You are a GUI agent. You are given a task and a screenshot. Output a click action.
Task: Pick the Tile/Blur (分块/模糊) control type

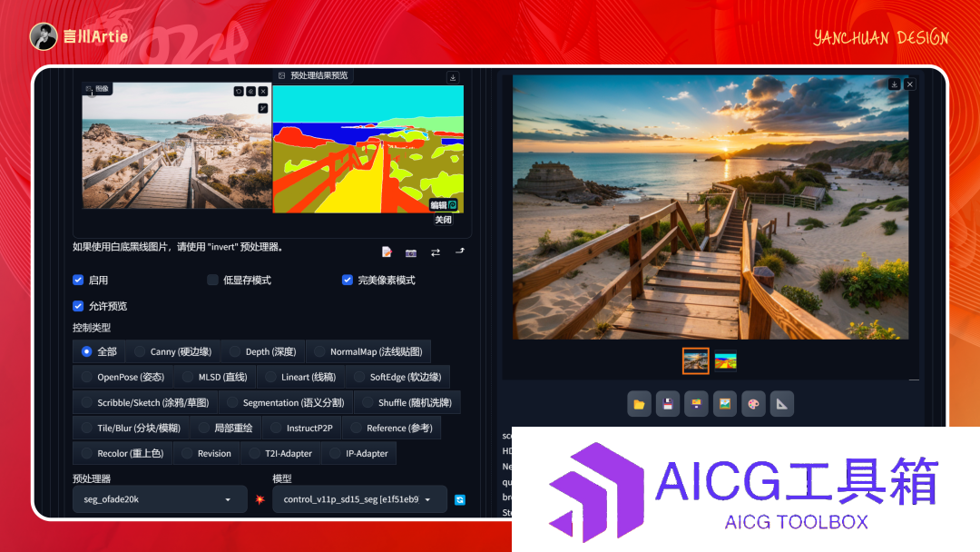pos(132,429)
